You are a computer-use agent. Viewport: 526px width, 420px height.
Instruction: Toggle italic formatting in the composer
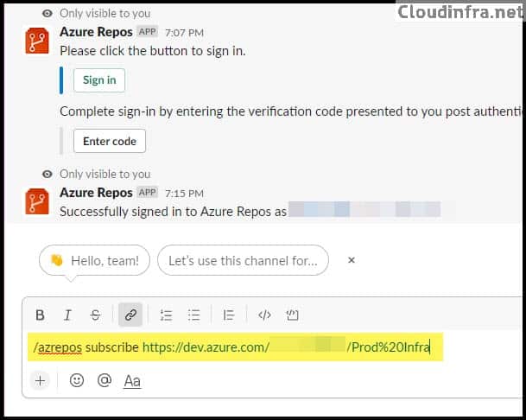coord(67,315)
